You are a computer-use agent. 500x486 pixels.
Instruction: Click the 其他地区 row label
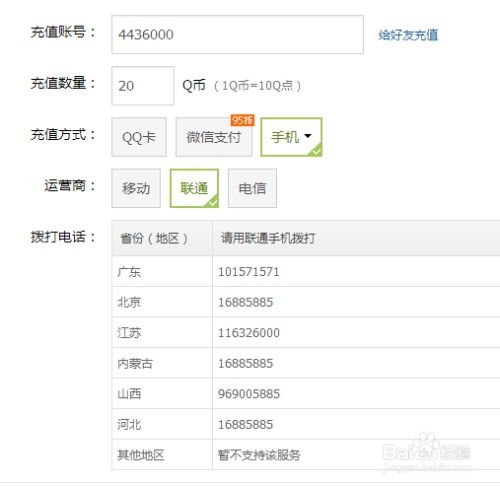coord(141,455)
